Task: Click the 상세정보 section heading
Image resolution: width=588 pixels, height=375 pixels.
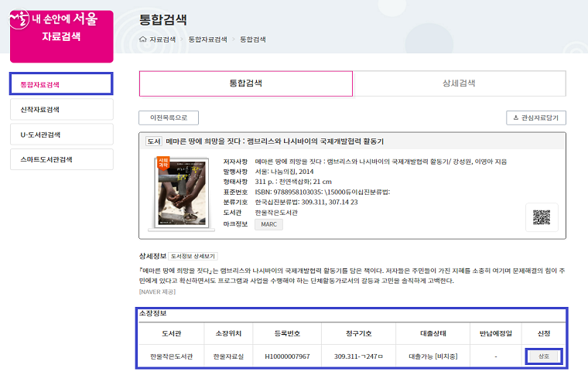Action: click(x=152, y=256)
